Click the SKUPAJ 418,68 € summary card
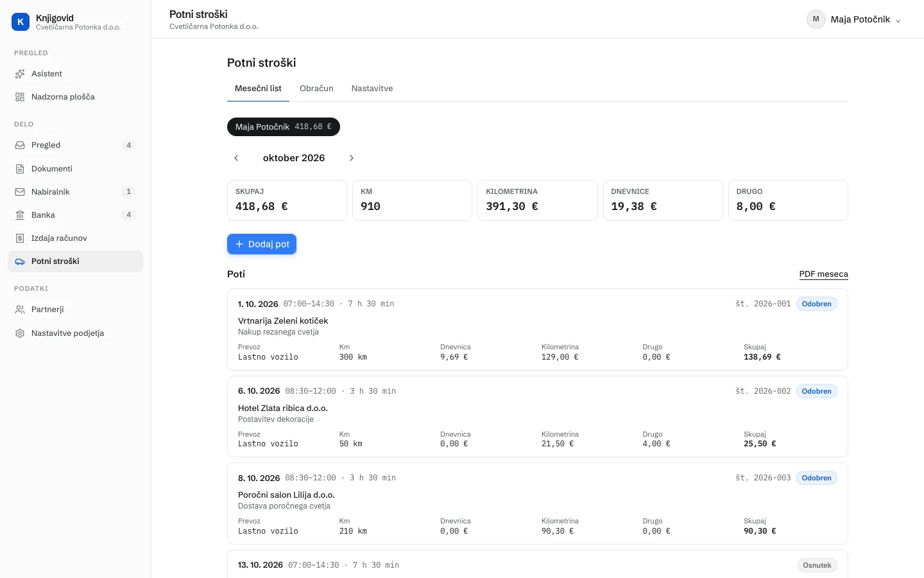This screenshot has height=578, width=924. tap(287, 200)
